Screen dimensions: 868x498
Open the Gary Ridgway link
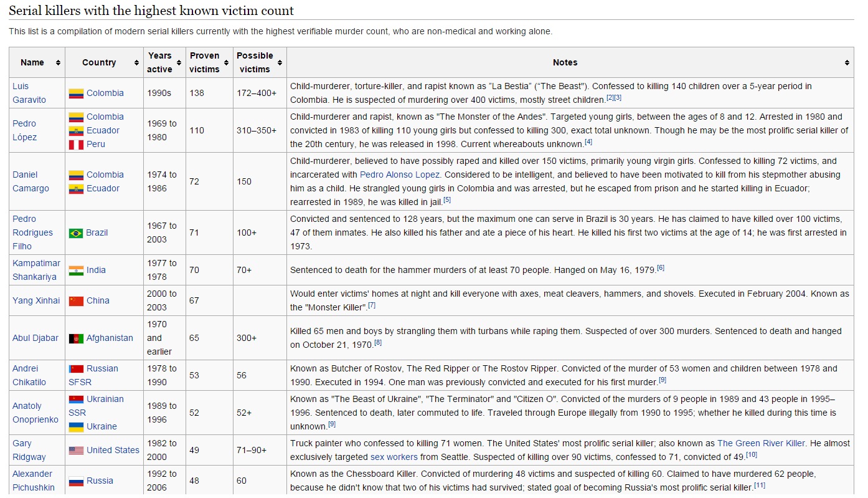click(x=29, y=450)
